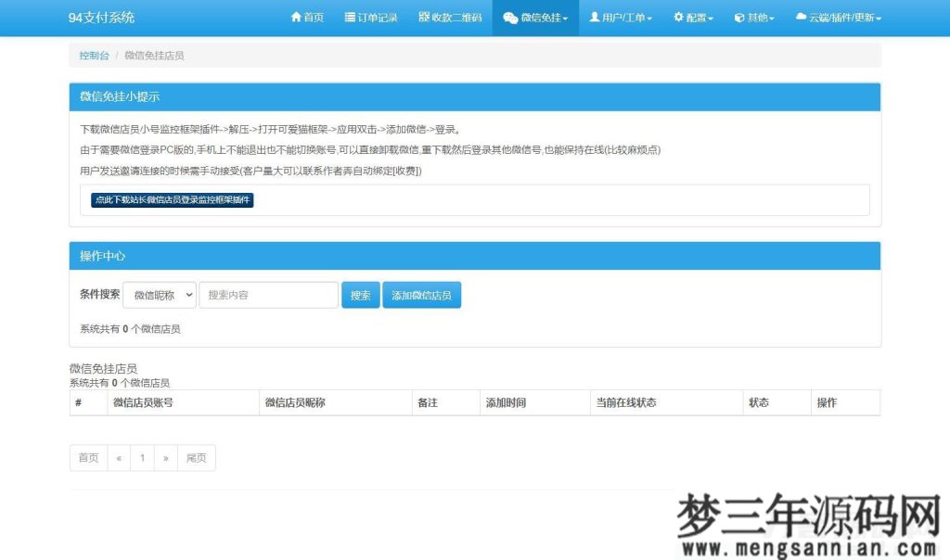Click the 搜索 search button

pos(360,294)
